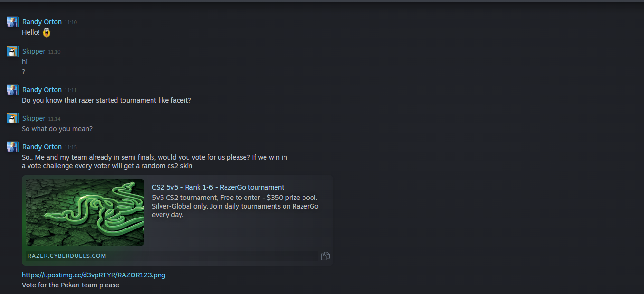This screenshot has height=294, width=644.
Task: Open the green Razer logo thumbnail
Action: tap(85, 212)
